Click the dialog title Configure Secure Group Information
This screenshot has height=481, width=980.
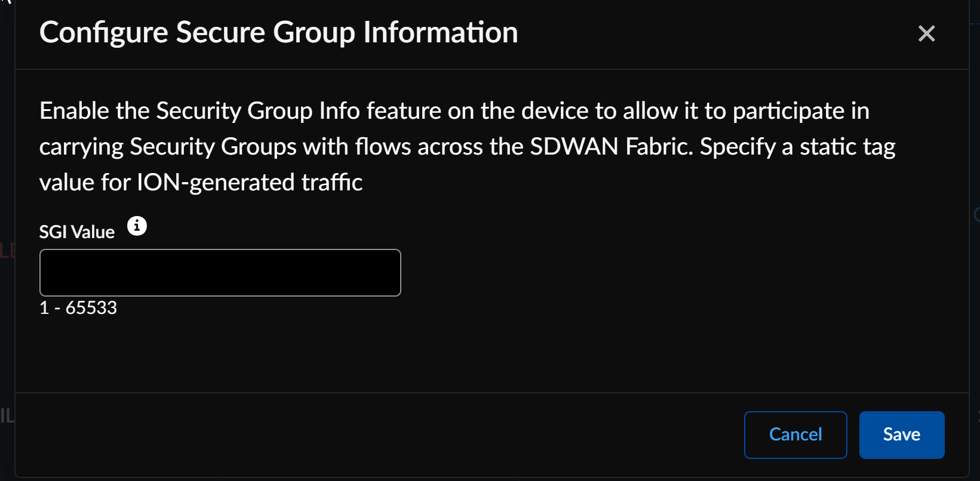pos(278,33)
